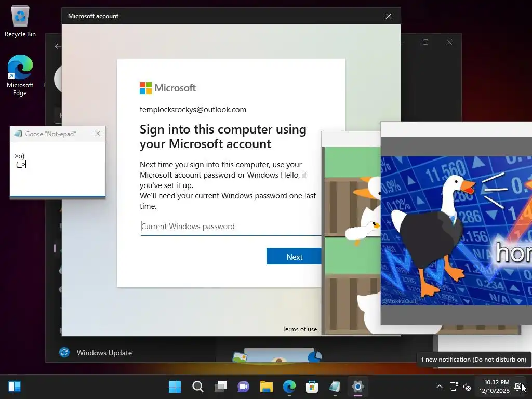Maximize the Settings window behind the dialog
Viewport: 532px width, 399px height.
click(x=425, y=42)
